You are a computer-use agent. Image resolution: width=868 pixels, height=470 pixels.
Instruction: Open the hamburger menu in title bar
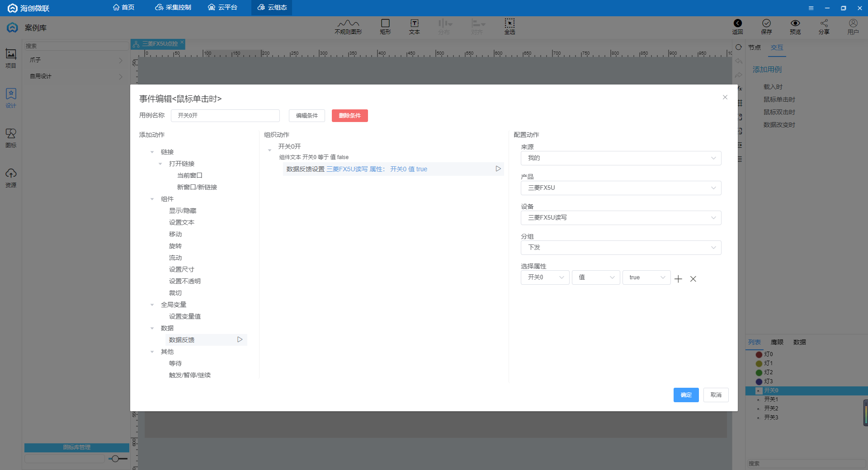tap(811, 8)
